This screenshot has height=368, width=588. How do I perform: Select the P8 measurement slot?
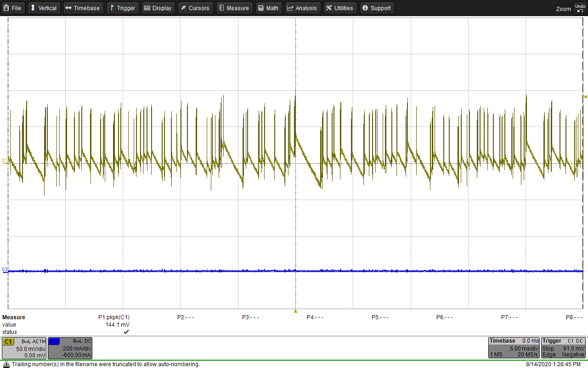574,317
